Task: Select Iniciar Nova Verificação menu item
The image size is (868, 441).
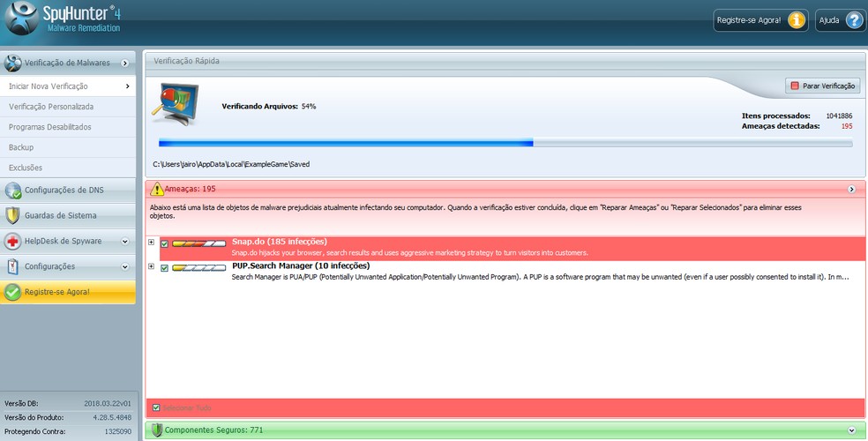Action: click(x=68, y=86)
